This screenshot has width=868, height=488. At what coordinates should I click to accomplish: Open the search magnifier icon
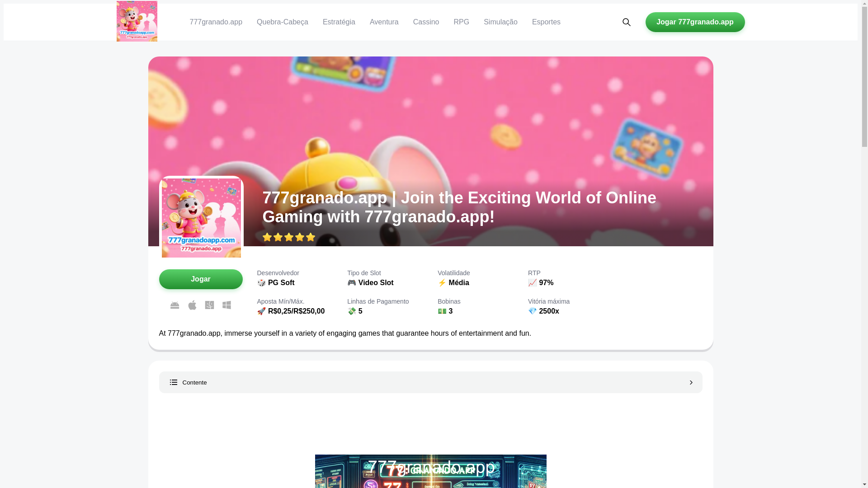click(x=626, y=22)
